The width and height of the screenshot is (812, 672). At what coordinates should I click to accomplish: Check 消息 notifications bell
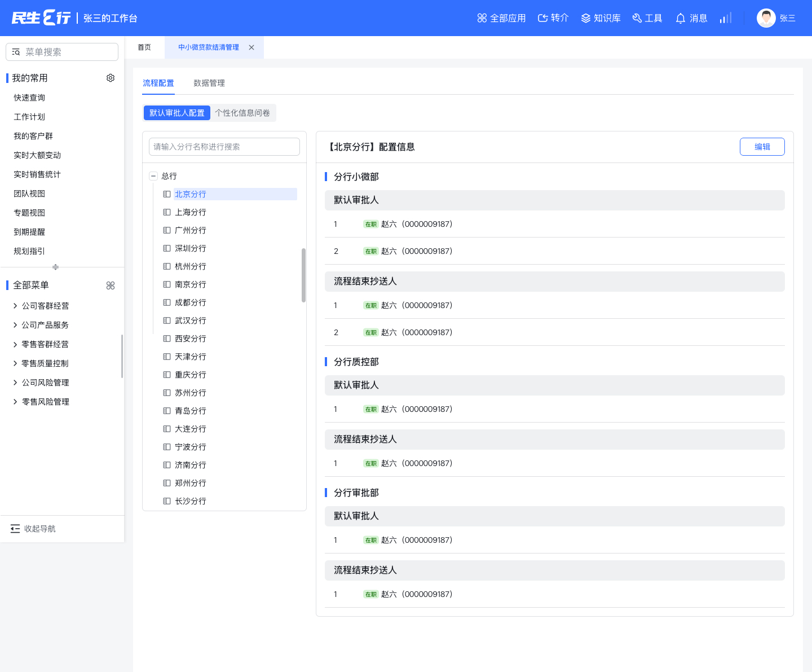tap(681, 18)
